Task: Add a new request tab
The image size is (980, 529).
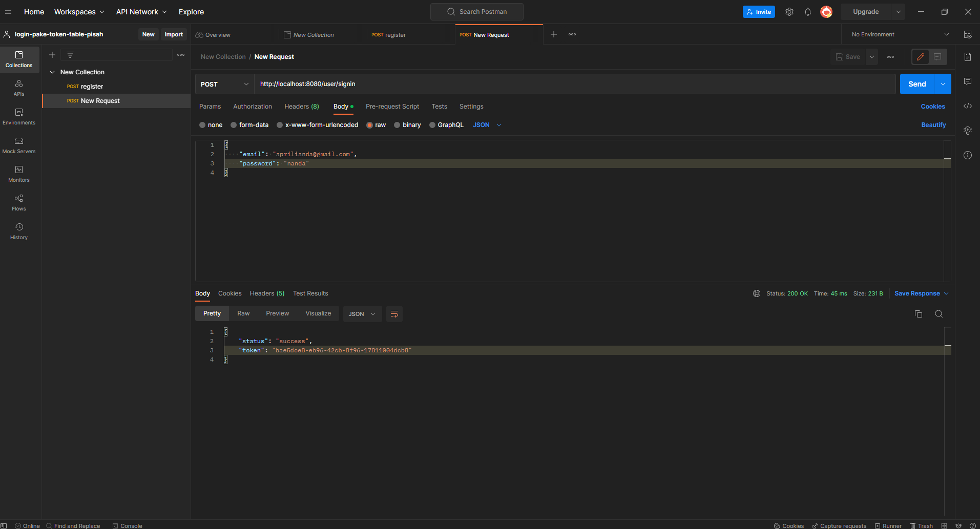Action: tap(554, 34)
